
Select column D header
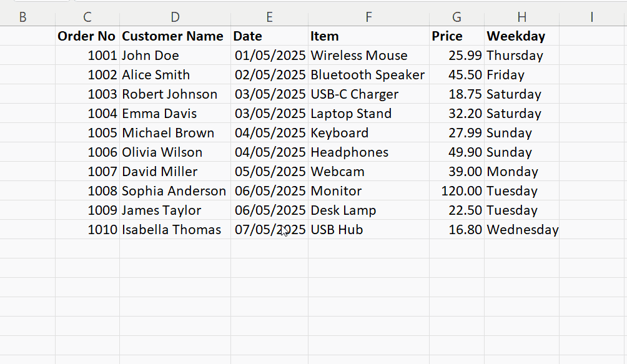pos(175,17)
